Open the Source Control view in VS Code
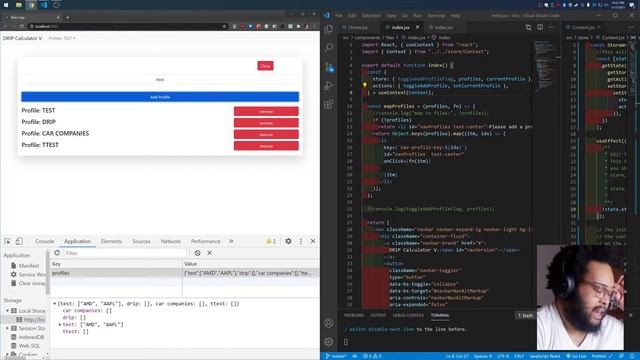 (x=329, y=67)
